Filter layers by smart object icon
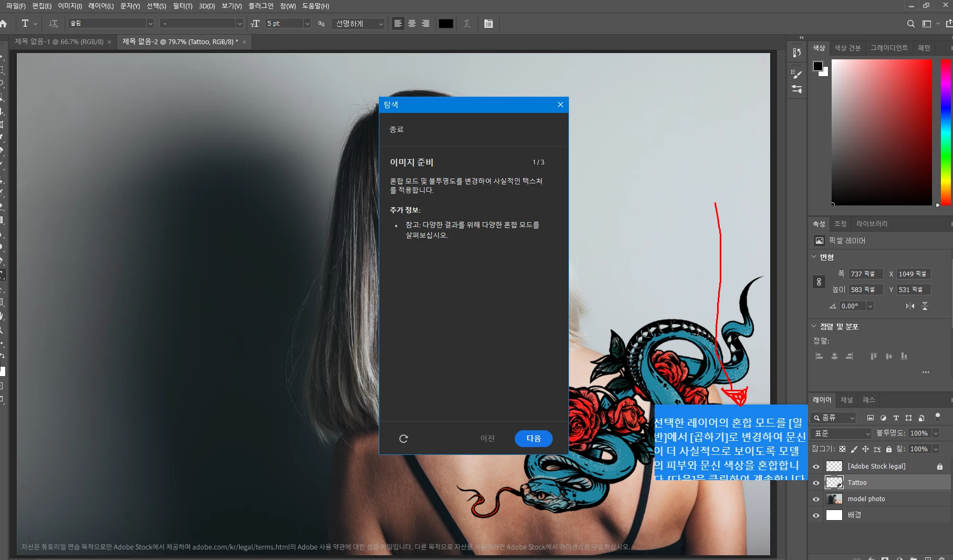This screenshot has height=560, width=953. click(921, 418)
